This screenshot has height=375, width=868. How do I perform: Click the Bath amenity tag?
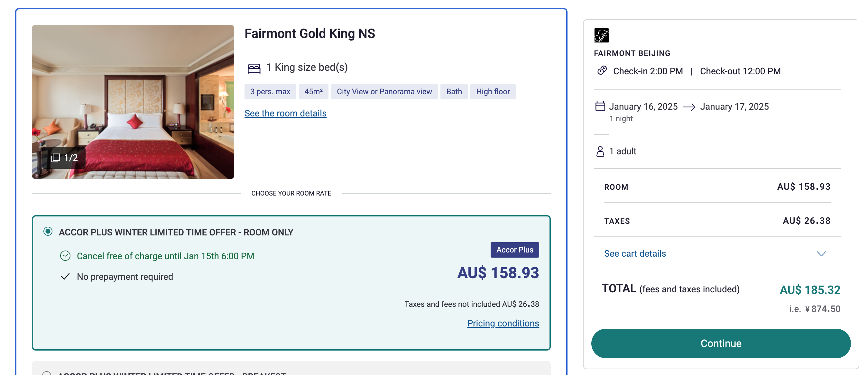(x=454, y=92)
